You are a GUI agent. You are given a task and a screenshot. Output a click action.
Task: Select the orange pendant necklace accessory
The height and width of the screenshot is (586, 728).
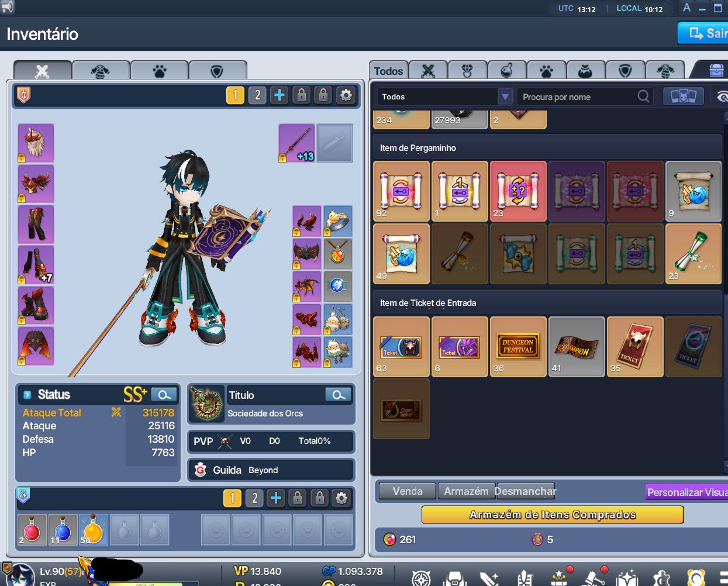point(337,254)
